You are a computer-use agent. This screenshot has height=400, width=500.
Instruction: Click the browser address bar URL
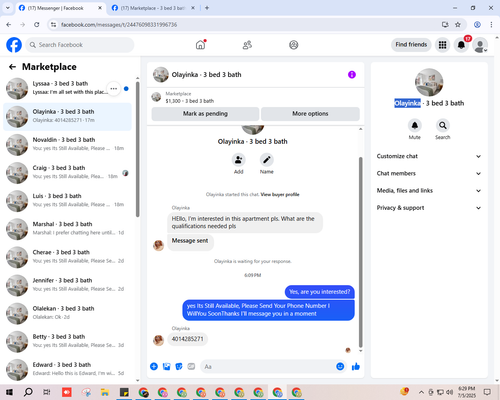[119, 25]
